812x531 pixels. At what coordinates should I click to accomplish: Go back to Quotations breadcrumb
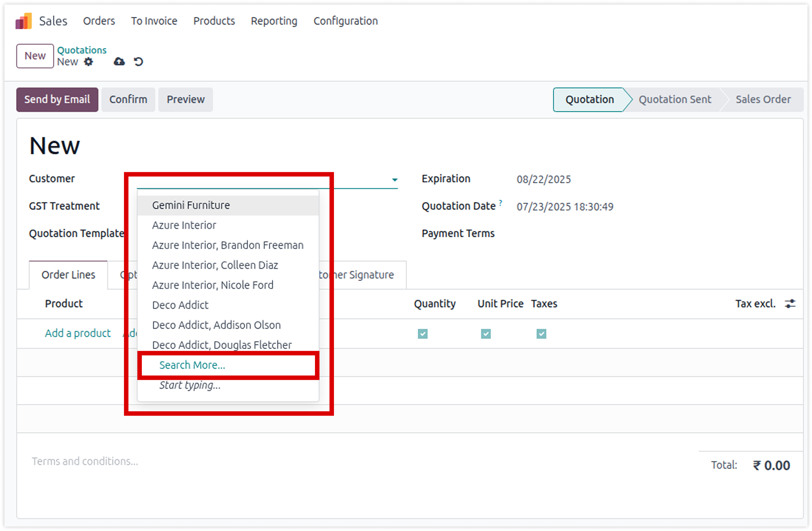(82, 50)
